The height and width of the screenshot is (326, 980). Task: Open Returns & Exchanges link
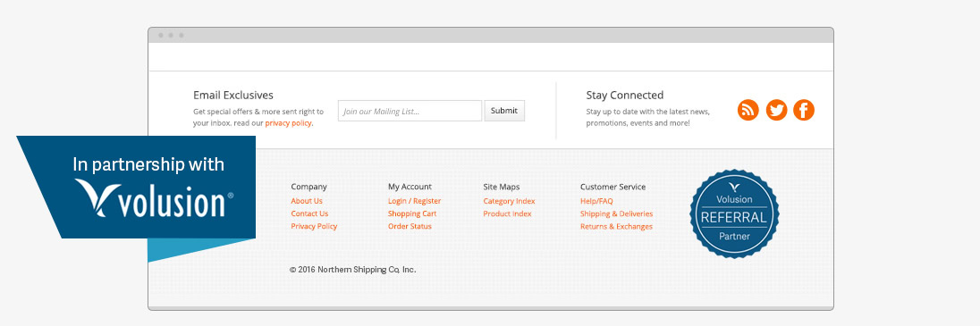(616, 227)
